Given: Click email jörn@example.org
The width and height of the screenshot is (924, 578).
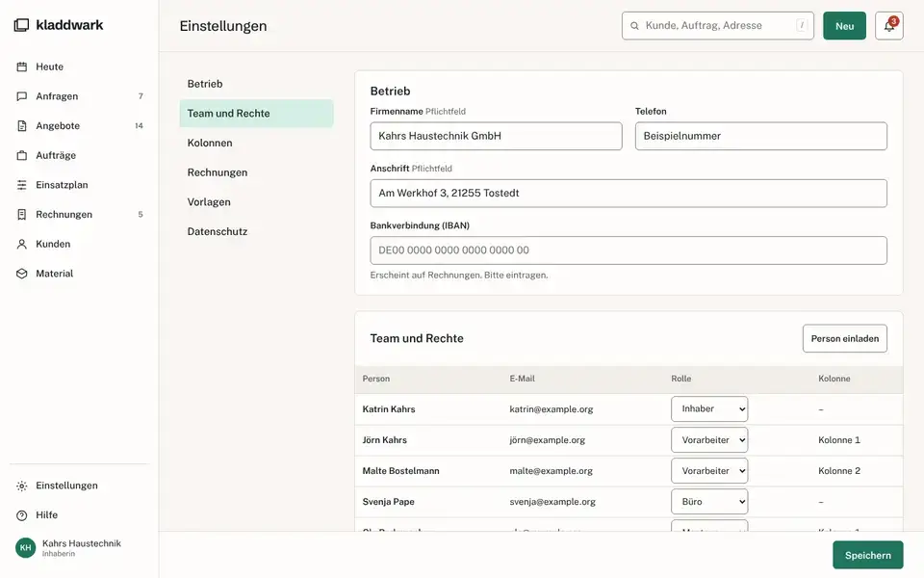Looking at the screenshot, I should pos(547,440).
